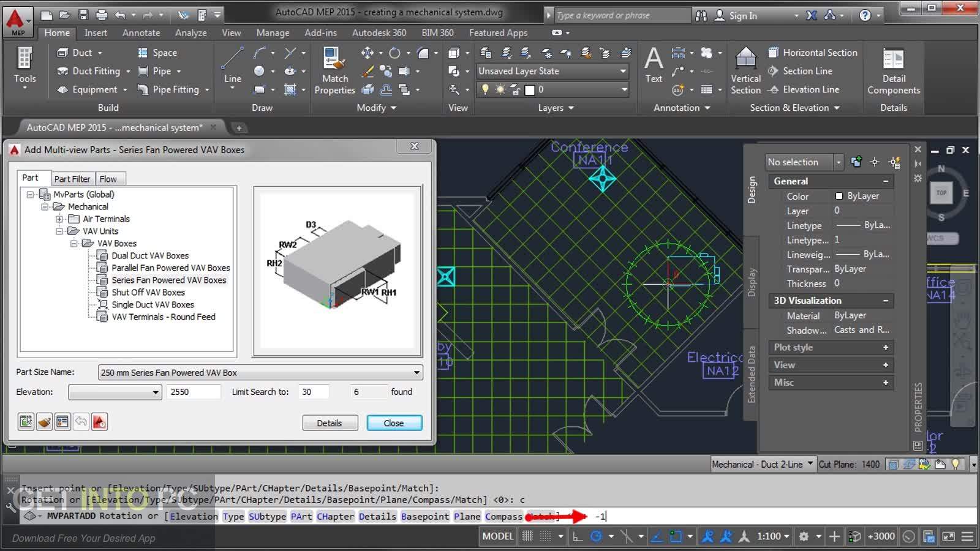The image size is (980, 551).
Task: Click the Elevation command option
Action: tap(194, 516)
